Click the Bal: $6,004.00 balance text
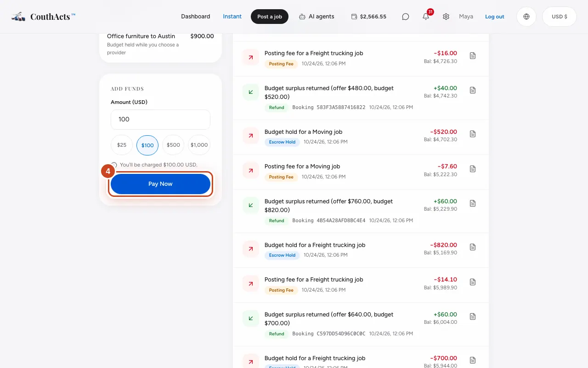Viewport: 588px width, 368px height. 441,322
